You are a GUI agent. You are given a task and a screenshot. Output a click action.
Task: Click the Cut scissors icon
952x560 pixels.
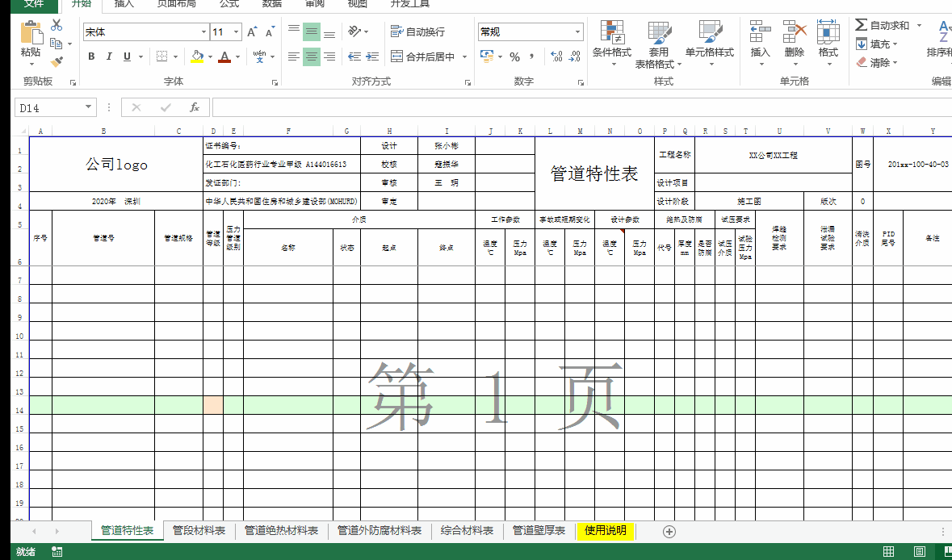(57, 25)
